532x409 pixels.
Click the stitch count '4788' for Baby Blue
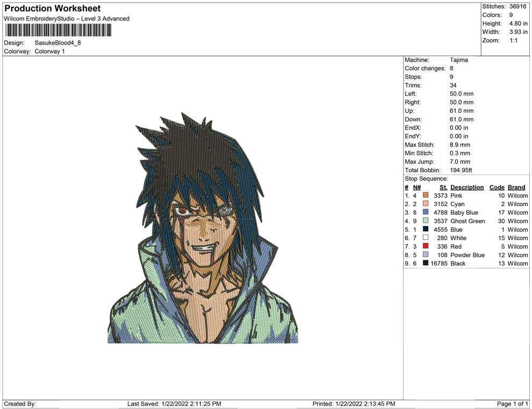441,213
